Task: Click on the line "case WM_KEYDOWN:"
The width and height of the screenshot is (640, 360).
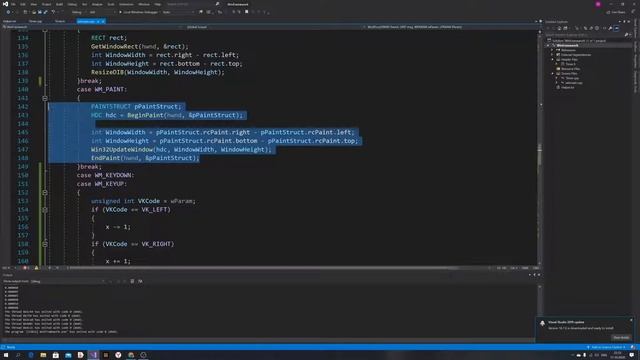Action: point(105,175)
